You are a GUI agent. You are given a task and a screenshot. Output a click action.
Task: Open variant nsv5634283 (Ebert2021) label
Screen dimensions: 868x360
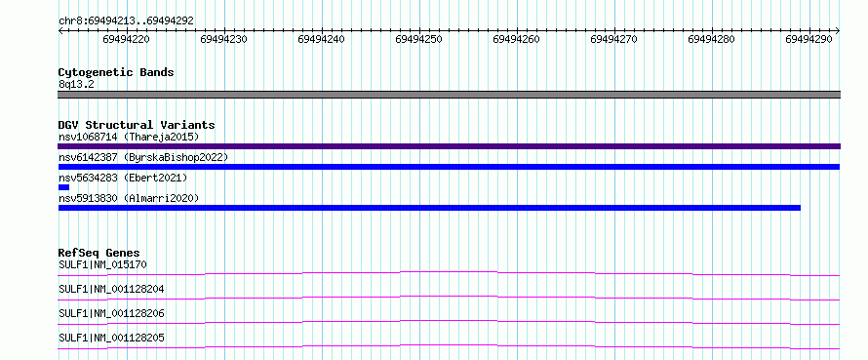(x=123, y=178)
